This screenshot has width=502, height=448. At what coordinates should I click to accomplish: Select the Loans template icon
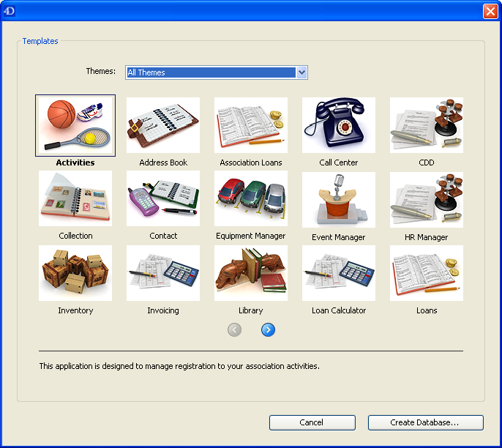(x=427, y=273)
